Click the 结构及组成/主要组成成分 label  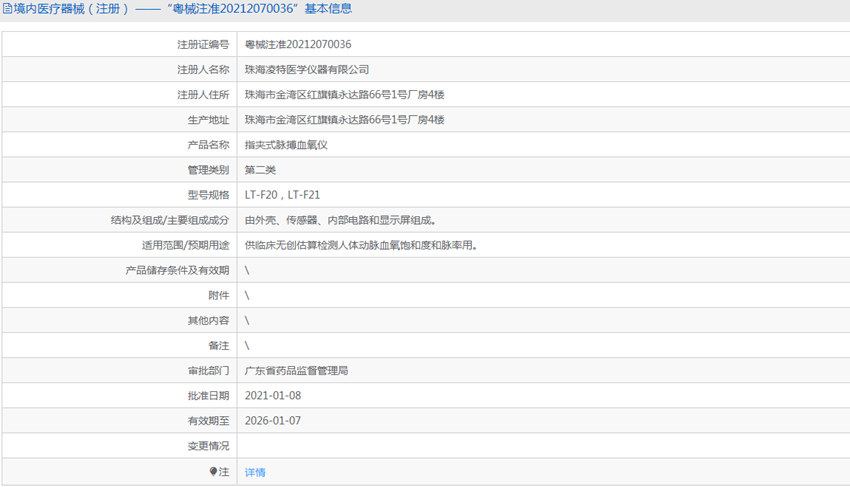coord(170,220)
